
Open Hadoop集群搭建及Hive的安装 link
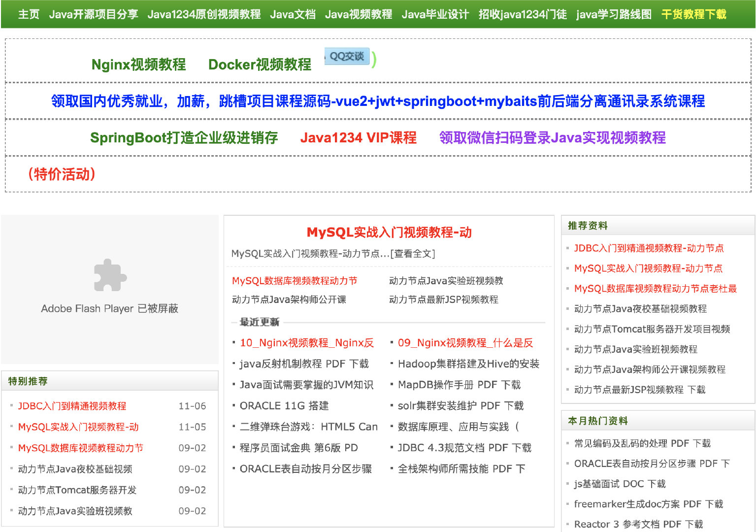pyautogui.click(x=468, y=364)
